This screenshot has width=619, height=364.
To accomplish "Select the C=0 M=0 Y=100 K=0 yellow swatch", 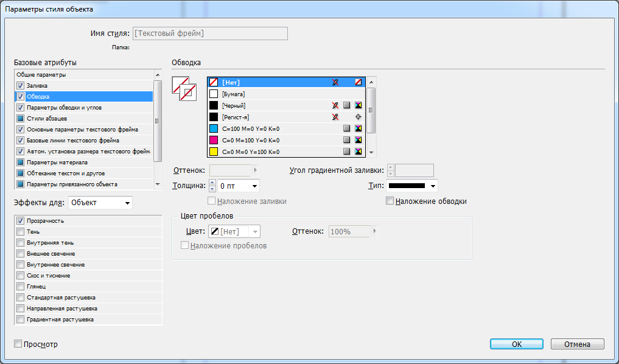I will tap(287, 152).
